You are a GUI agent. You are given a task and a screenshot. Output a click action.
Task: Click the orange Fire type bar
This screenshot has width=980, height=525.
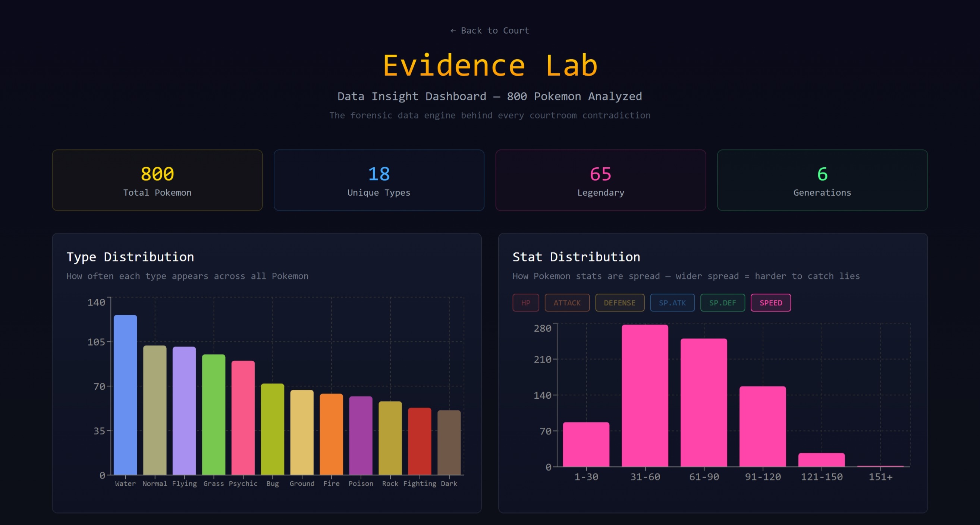coord(331,434)
